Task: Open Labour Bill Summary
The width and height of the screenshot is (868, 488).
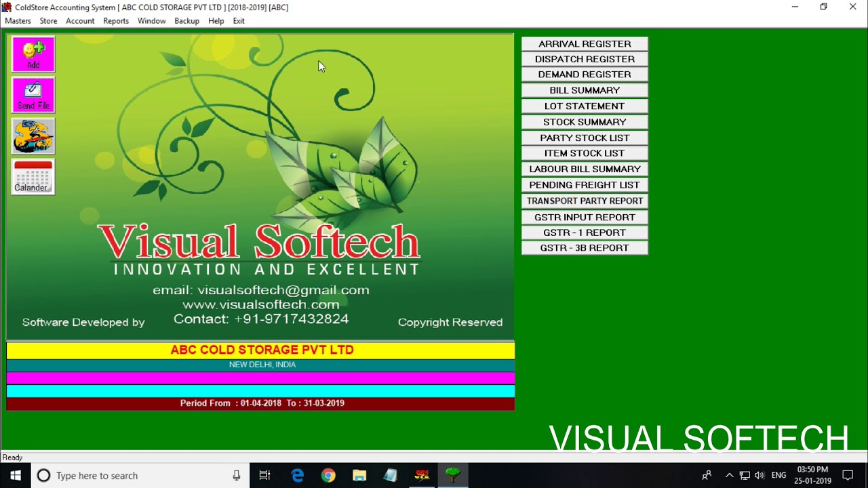Action: pyautogui.click(x=585, y=169)
